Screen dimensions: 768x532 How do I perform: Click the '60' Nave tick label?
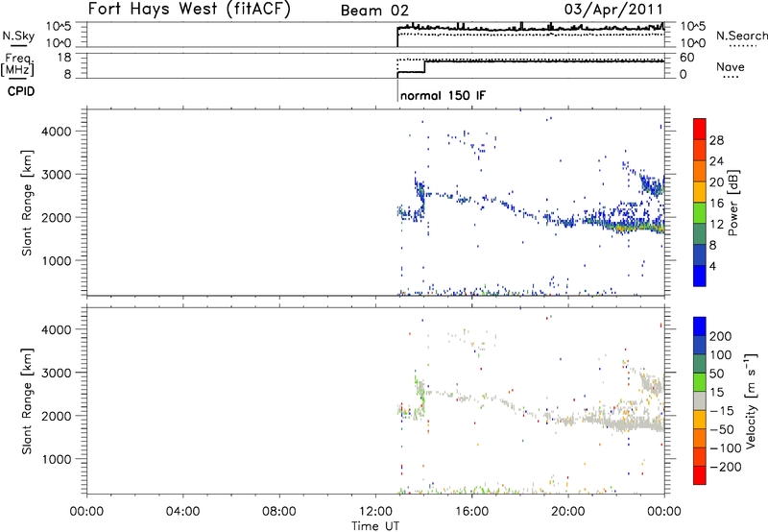(686, 58)
